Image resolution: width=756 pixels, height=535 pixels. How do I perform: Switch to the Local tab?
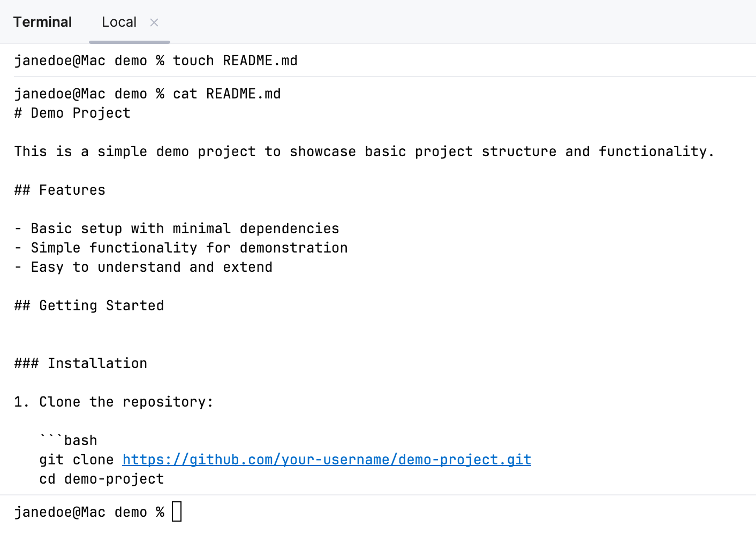point(119,22)
